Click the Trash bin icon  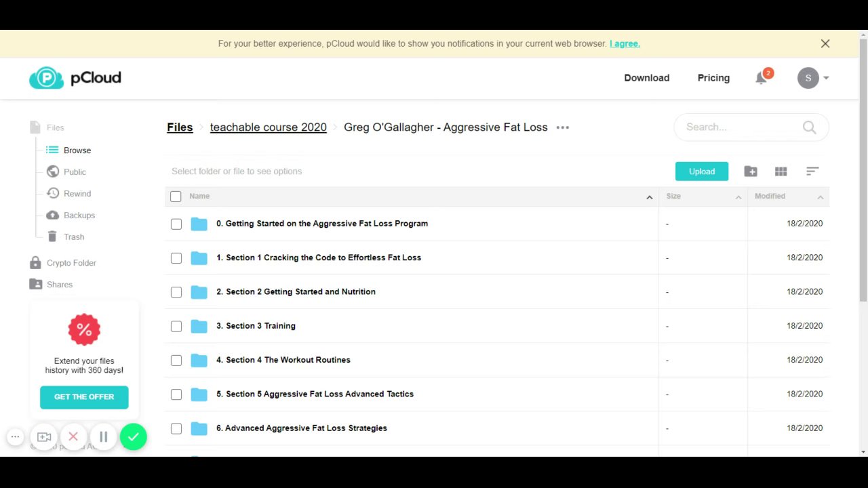click(52, 237)
